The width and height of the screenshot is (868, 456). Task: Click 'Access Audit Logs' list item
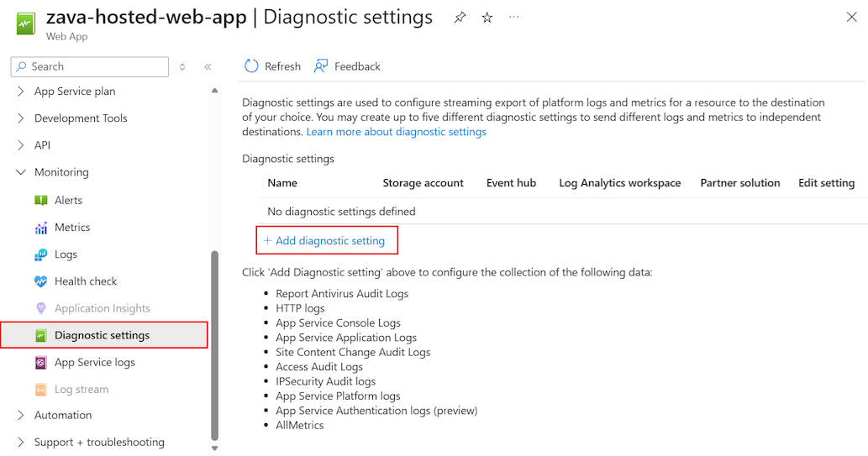click(319, 367)
